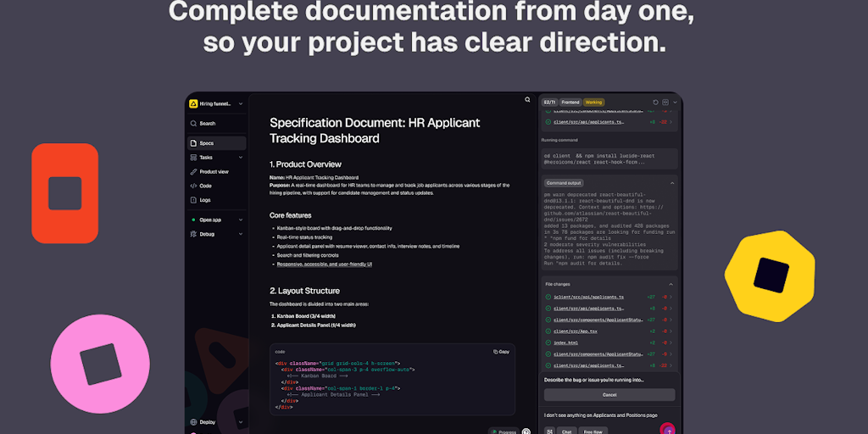Click the Search item in sidebar
868x434 pixels.
coord(216,124)
